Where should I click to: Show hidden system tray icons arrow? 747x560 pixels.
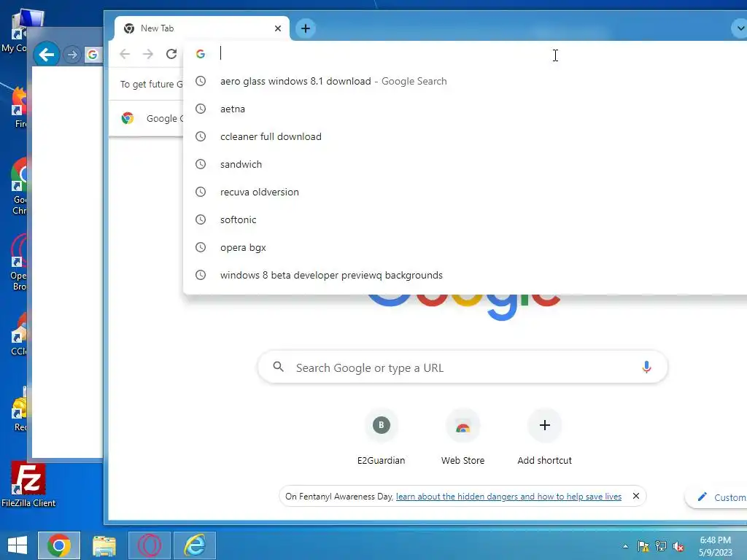[x=625, y=546]
